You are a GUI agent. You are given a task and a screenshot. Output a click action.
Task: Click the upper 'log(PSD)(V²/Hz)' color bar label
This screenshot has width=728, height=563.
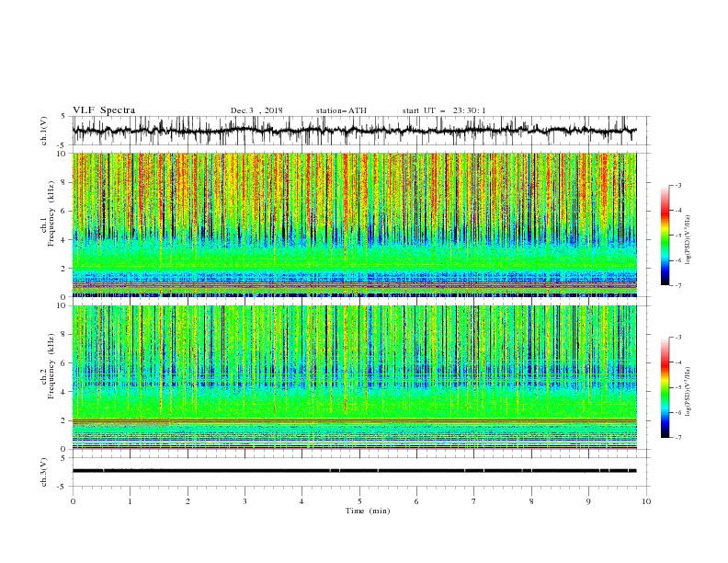[x=688, y=240]
